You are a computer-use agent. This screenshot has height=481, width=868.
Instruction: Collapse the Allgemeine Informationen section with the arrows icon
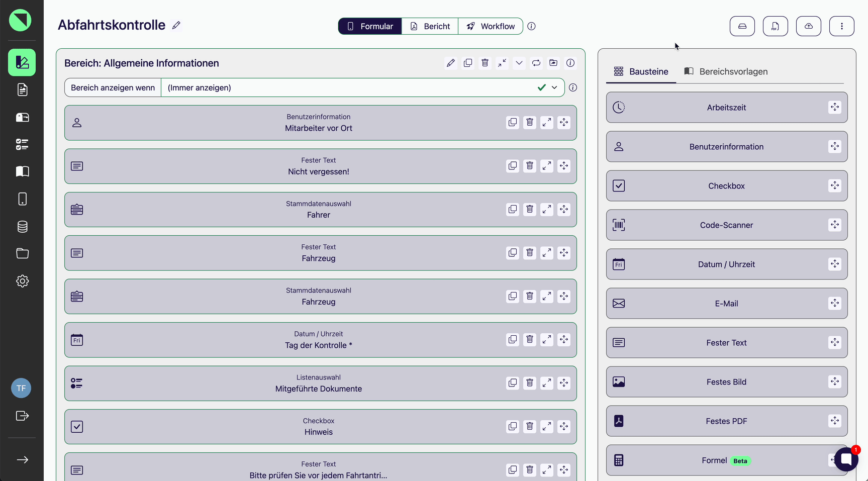[502, 63]
